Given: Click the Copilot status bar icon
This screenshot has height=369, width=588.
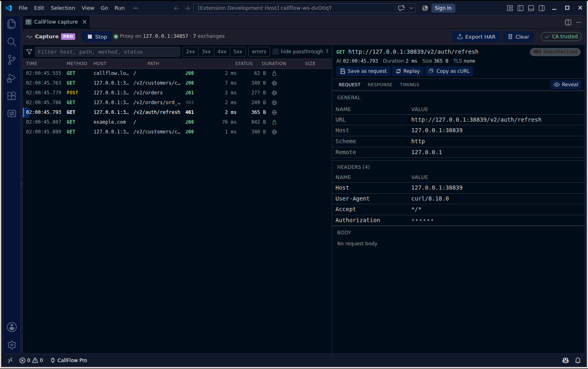Looking at the screenshot, I should point(565,360).
